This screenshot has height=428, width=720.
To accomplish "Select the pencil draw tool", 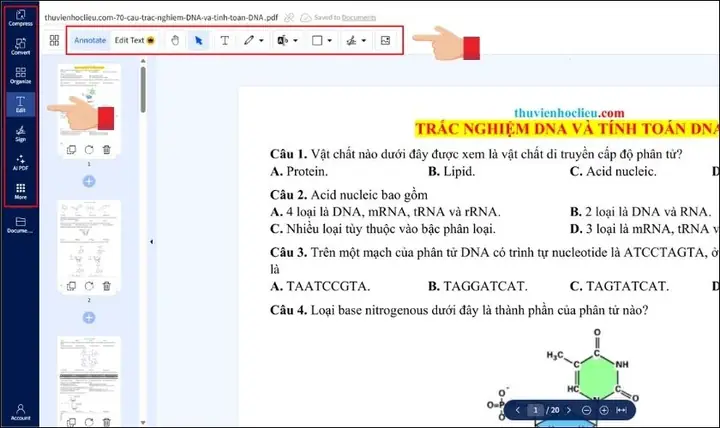I will [248, 40].
